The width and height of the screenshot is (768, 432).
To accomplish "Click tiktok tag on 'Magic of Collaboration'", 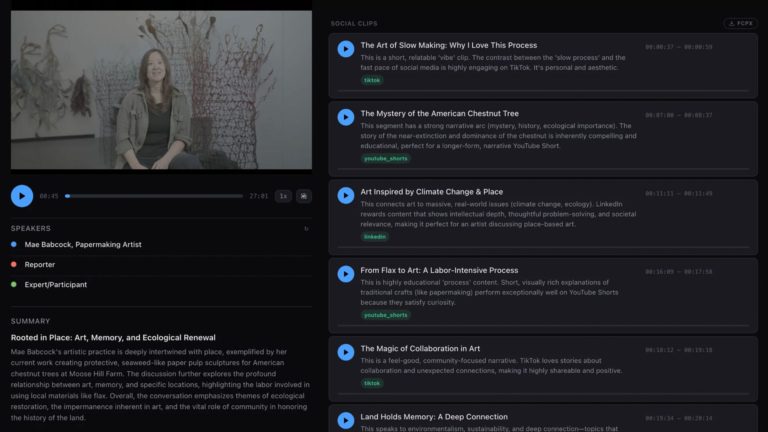I will [x=372, y=383].
